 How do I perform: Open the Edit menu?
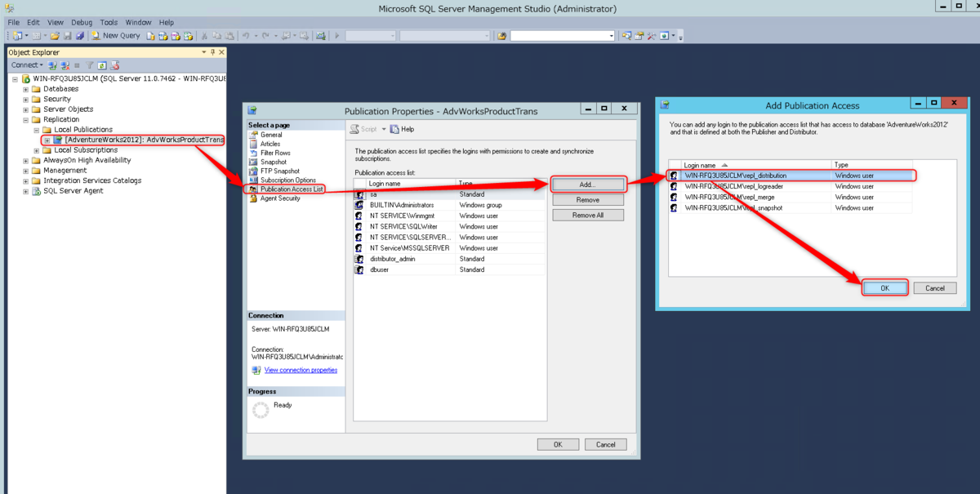point(33,23)
